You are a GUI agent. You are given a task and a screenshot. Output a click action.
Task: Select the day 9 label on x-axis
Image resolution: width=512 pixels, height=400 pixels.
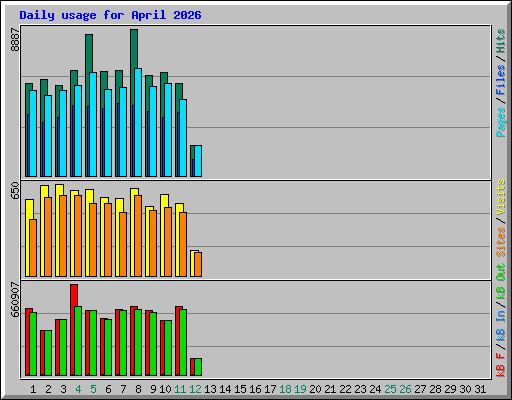tap(153, 389)
